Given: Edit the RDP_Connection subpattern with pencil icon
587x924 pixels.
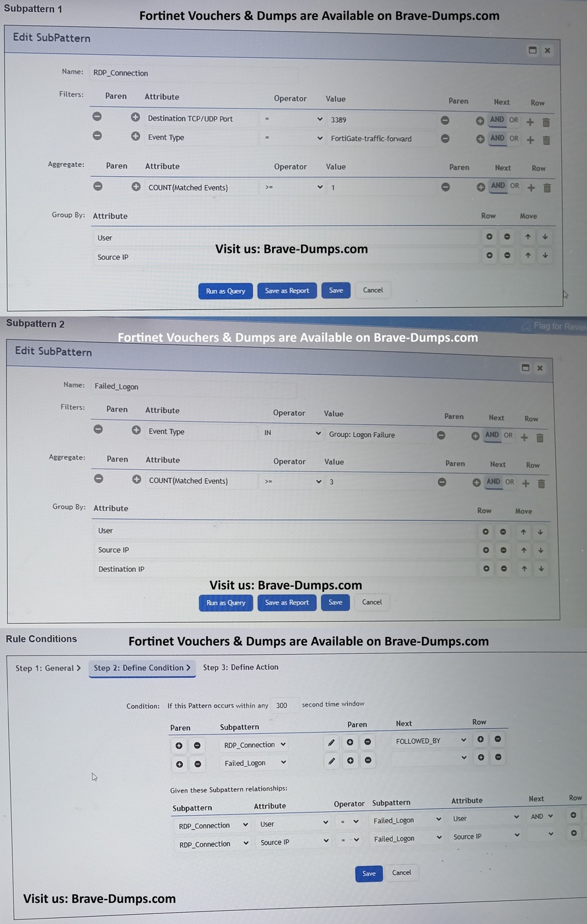Looking at the screenshot, I should point(331,742).
